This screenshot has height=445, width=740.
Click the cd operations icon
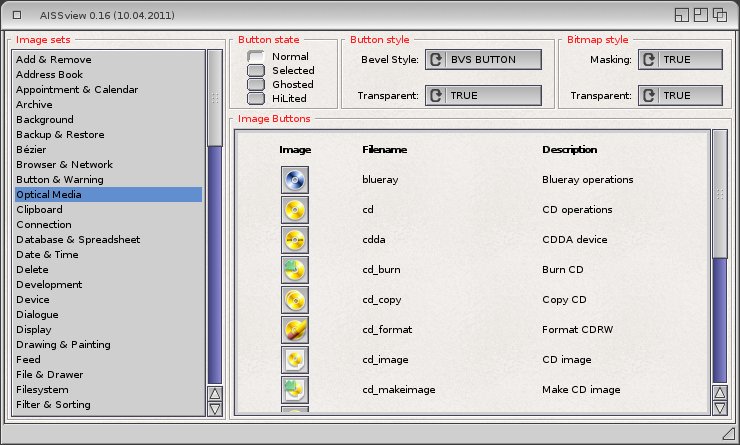click(295, 210)
